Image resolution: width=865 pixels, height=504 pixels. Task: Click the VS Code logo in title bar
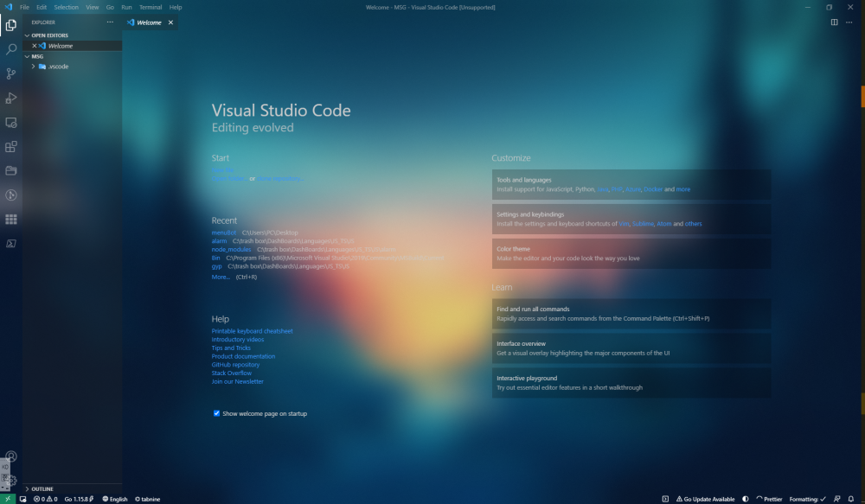click(9, 7)
